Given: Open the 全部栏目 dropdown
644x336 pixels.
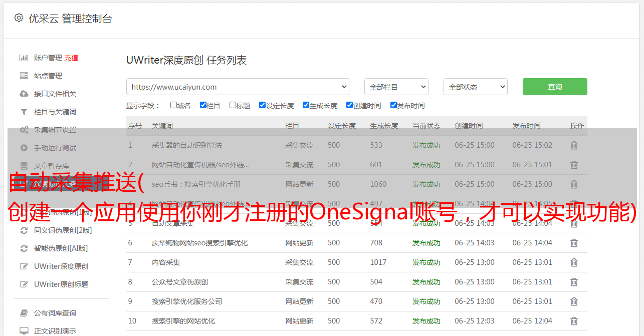Looking at the screenshot, I should pos(396,87).
